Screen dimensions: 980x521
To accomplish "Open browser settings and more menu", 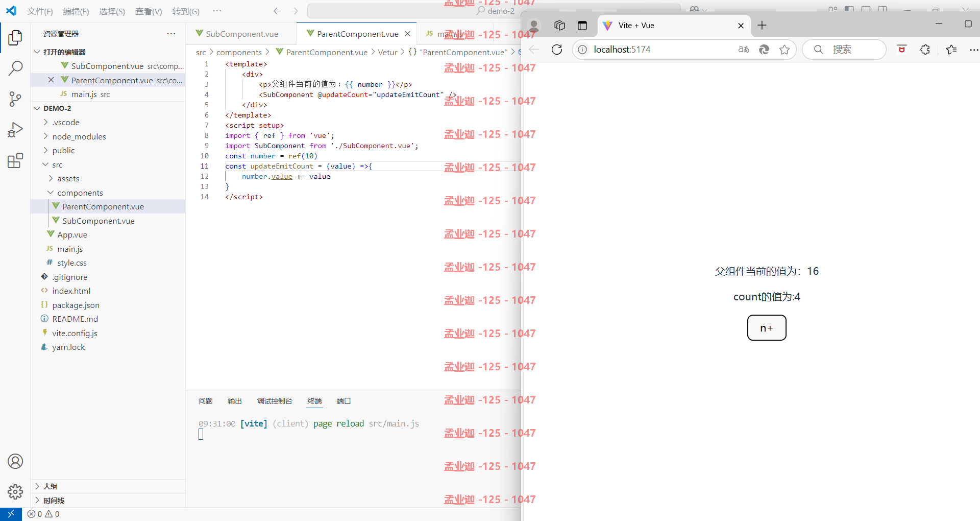I will click(973, 50).
